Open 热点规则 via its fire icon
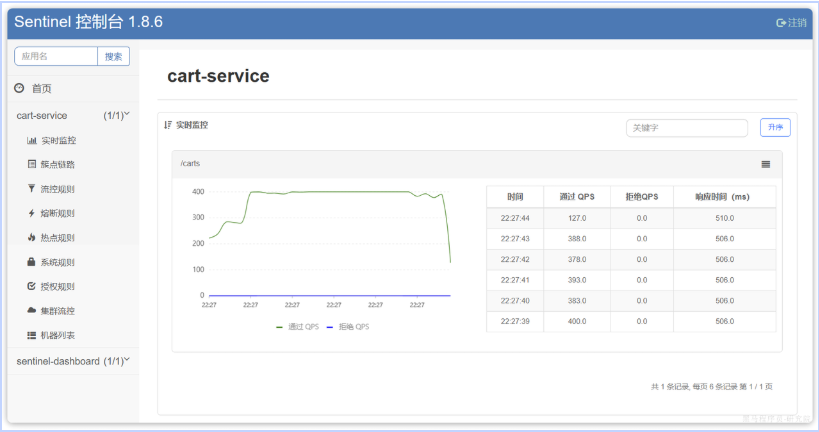The width and height of the screenshot is (819, 432). (x=32, y=238)
